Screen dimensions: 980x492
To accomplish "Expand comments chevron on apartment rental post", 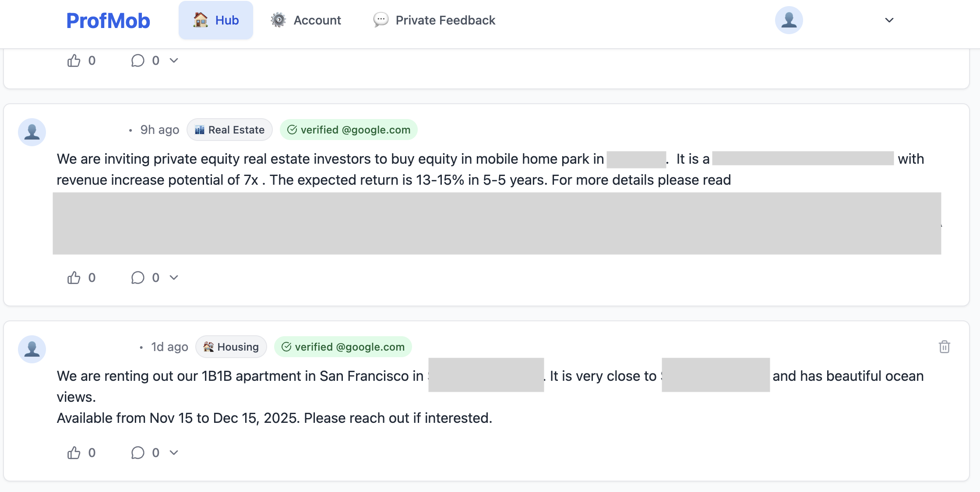I will click(174, 453).
